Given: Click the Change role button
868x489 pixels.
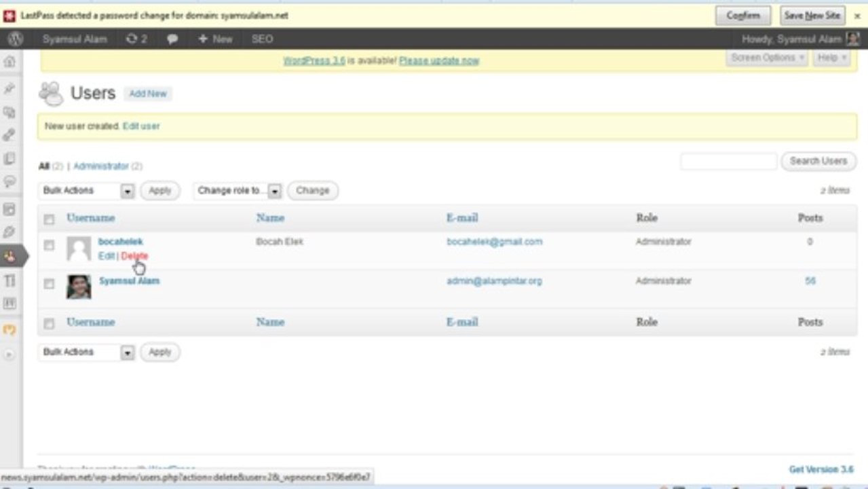Looking at the screenshot, I should pos(313,191).
